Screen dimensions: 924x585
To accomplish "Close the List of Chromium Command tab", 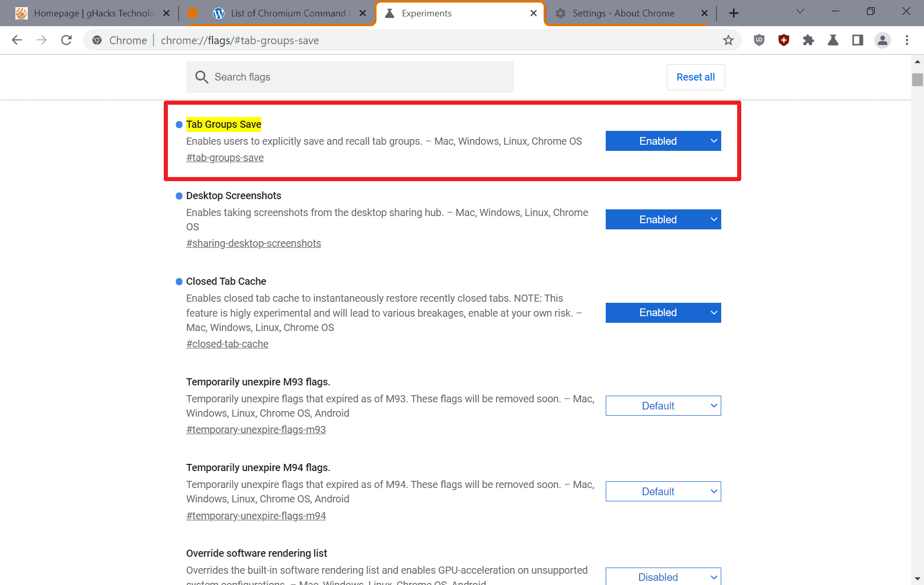I will [363, 13].
